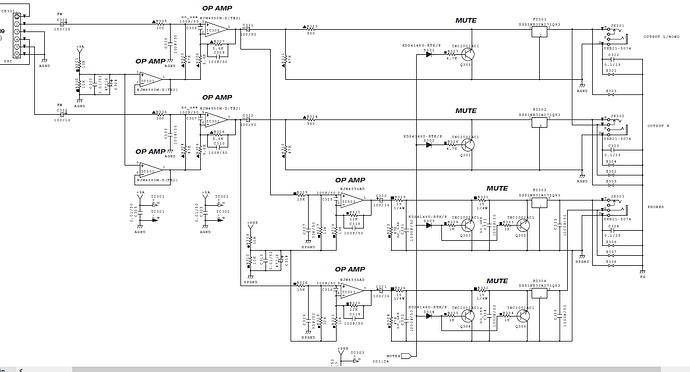The height and width of the screenshot is (372, 690).
Task: Click the PHONES label
Action: [x=656, y=207]
